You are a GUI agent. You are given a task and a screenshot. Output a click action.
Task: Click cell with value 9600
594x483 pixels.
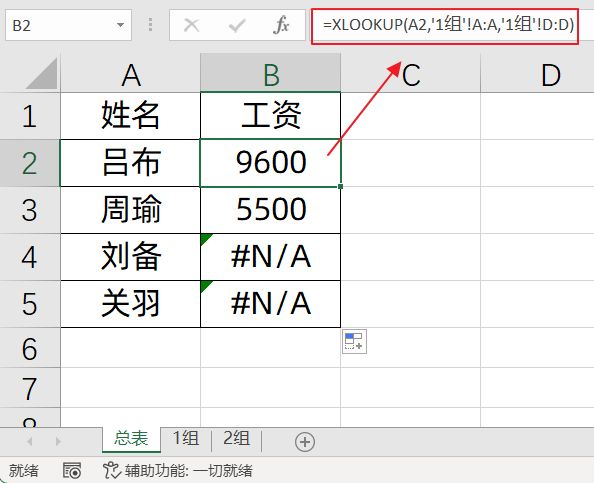click(x=270, y=163)
